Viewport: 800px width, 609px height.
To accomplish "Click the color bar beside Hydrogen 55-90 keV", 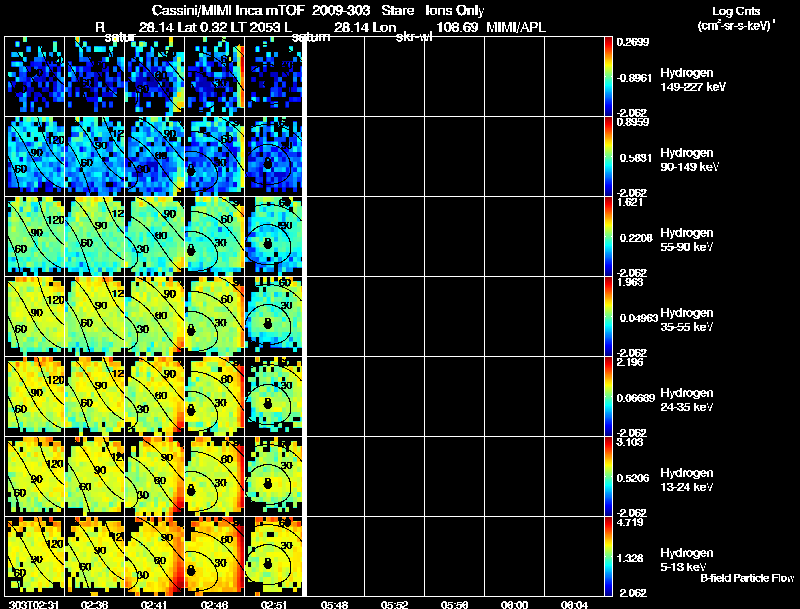I will 608,237.
